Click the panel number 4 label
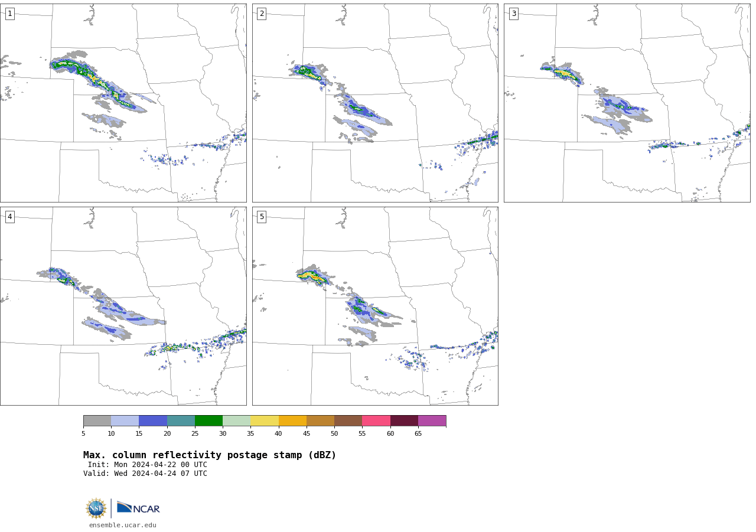This screenshot has height=532, width=756. 9,217
